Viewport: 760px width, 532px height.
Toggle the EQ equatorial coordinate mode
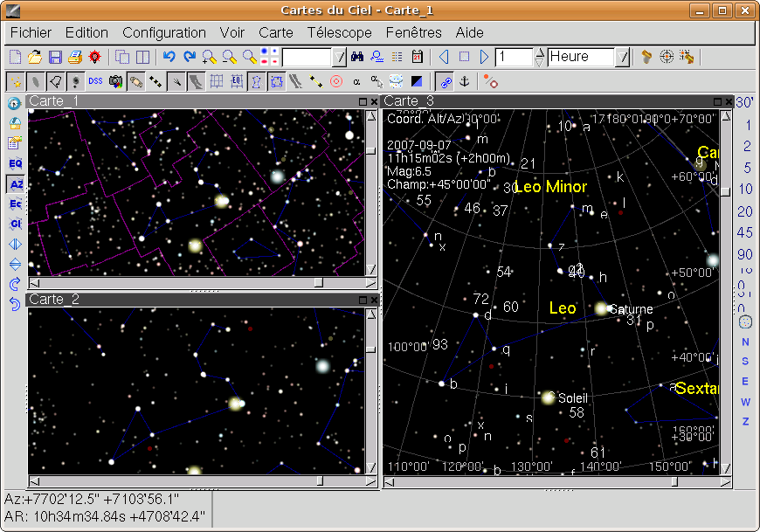(x=15, y=163)
